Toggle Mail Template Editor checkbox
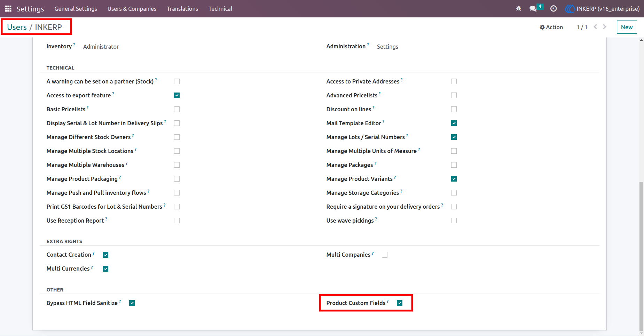 click(454, 123)
